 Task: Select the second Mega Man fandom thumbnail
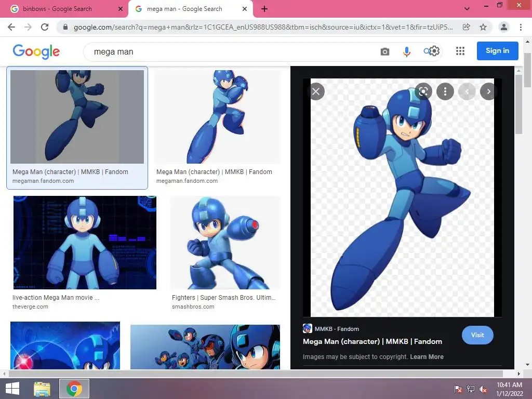(x=217, y=117)
